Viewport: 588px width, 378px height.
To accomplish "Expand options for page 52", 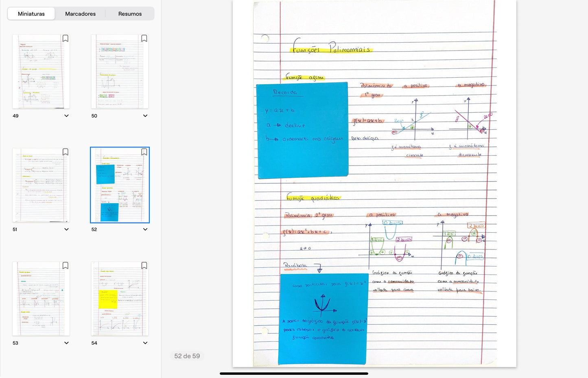I will [145, 229].
